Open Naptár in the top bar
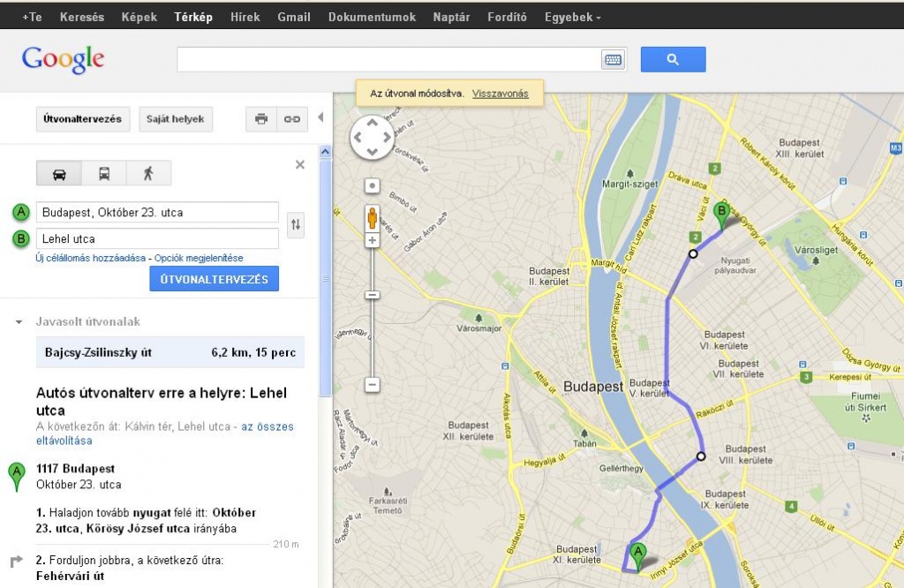The width and height of the screenshot is (904, 588). point(451,18)
